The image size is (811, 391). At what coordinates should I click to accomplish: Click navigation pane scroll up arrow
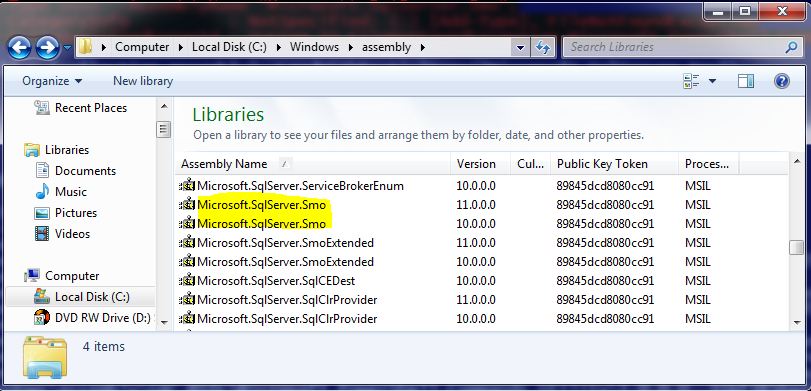pos(164,107)
